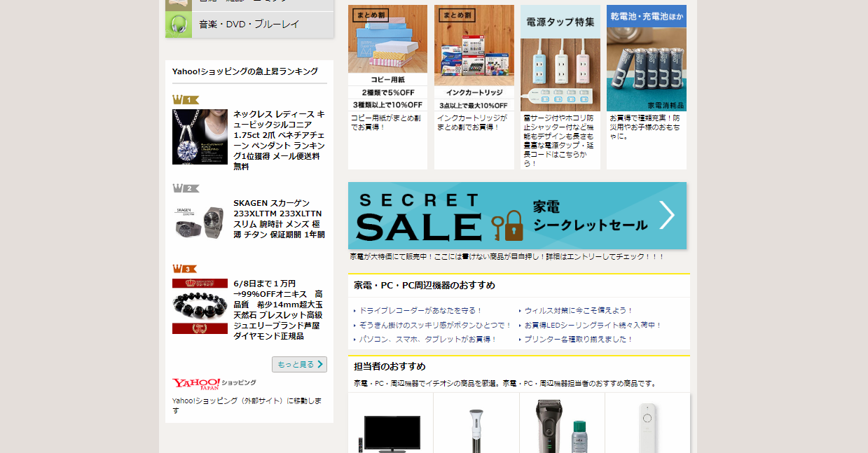Open the 電源タップ特集 promotion
The image size is (868, 453).
(x=560, y=57)
